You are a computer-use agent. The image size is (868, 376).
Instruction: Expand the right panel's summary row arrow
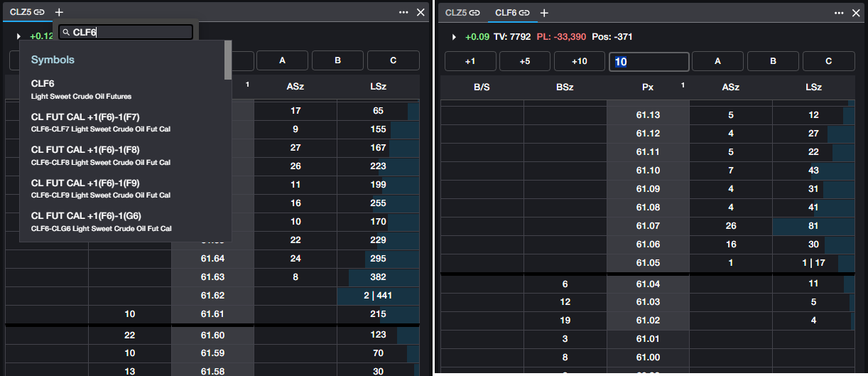[x=454, y=37]
